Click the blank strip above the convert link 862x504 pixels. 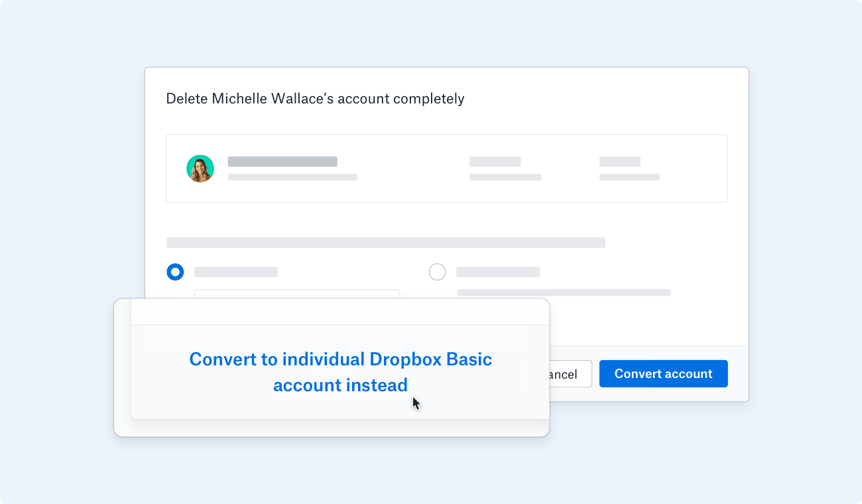click(x=340, y=312)
